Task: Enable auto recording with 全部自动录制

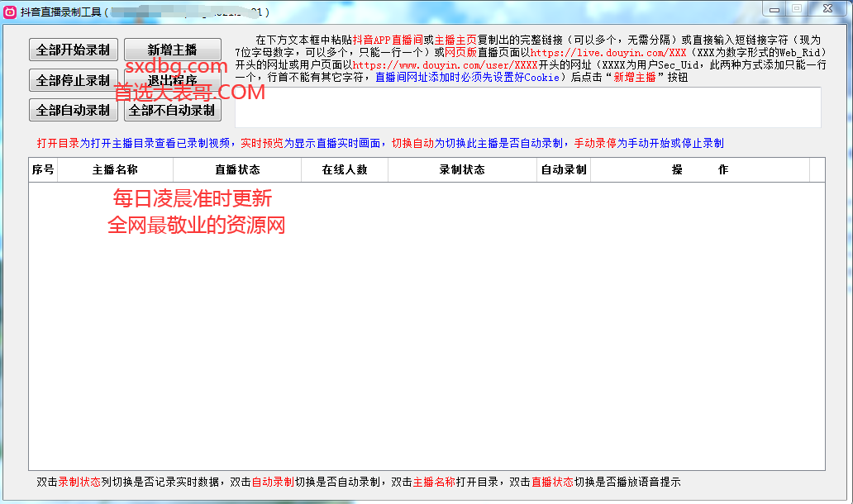Action: pyautogui.click(x=74, y=110)
